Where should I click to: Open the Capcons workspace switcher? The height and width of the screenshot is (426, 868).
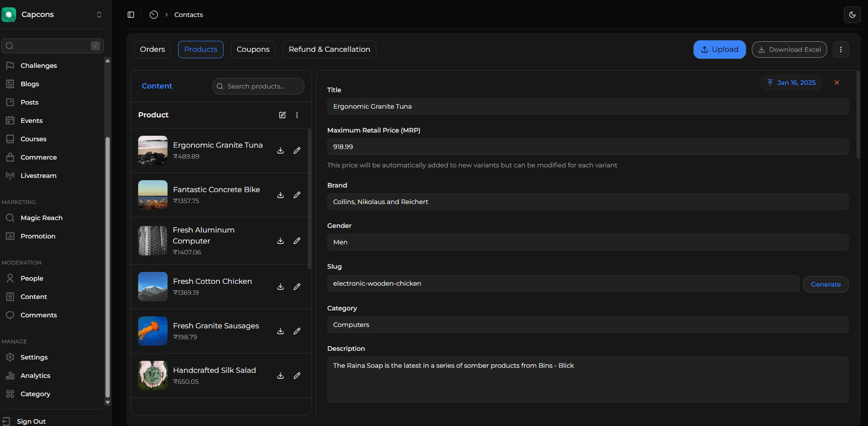click(52, 15)
